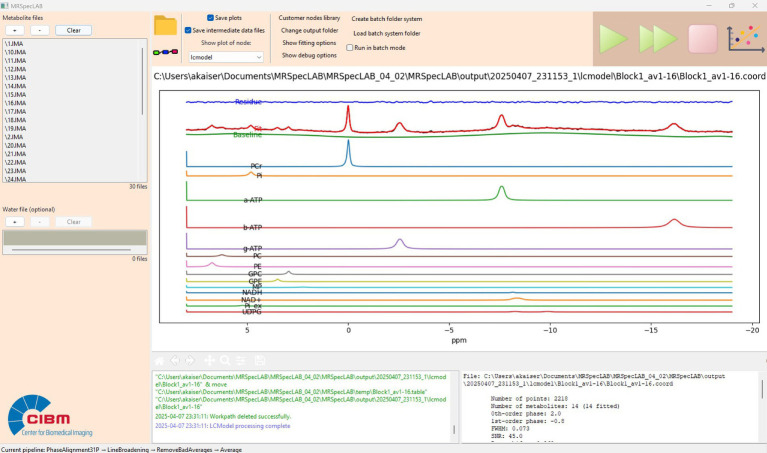
Task: Expand the lcmodel node dropdown
Action: pyautogui.click(x=226, y=57)
